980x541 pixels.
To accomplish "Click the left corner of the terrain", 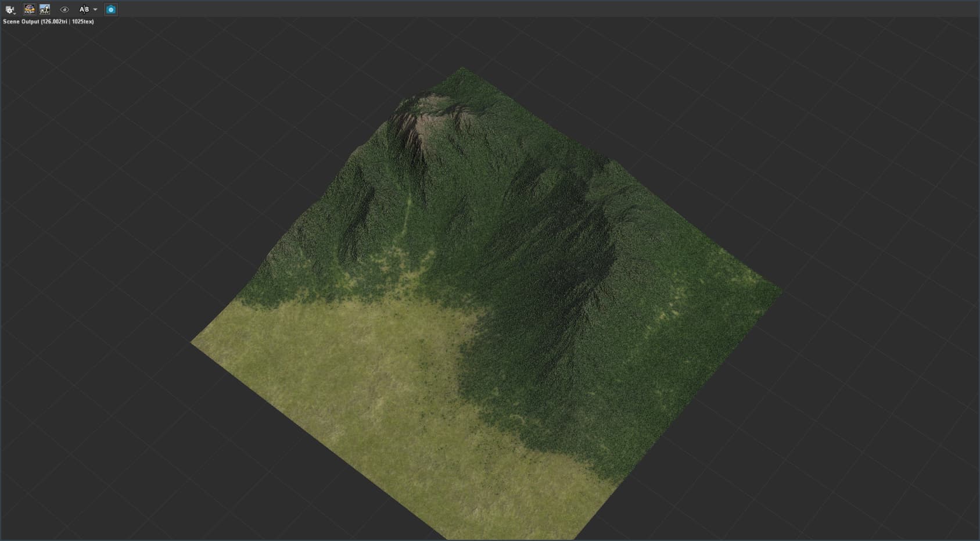I will [194, 342].
